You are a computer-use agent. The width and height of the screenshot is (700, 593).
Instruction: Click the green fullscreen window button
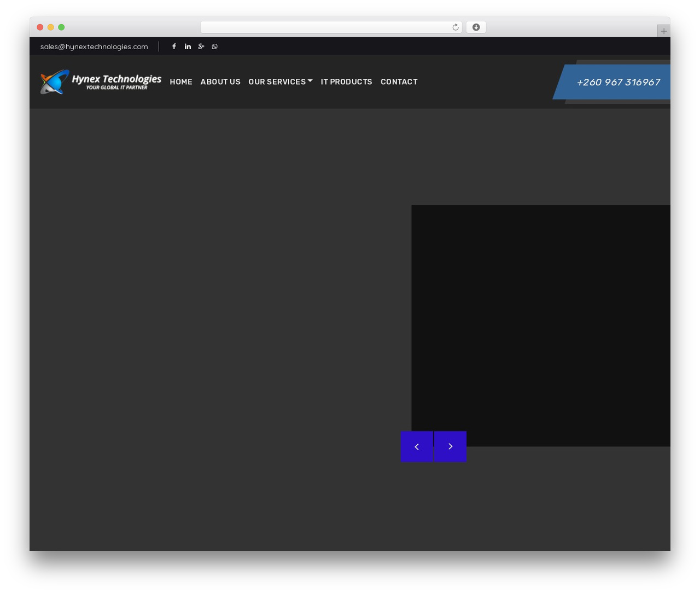[61, 27]
